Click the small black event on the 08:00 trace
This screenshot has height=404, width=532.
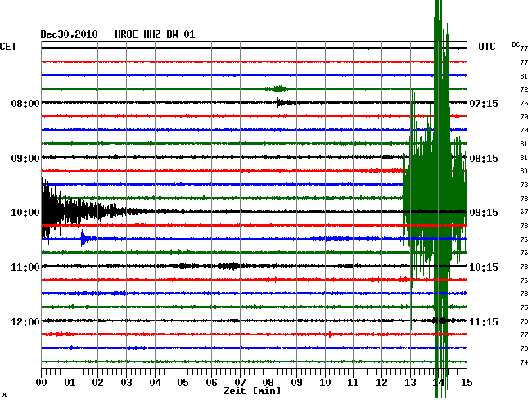(288, 102)
